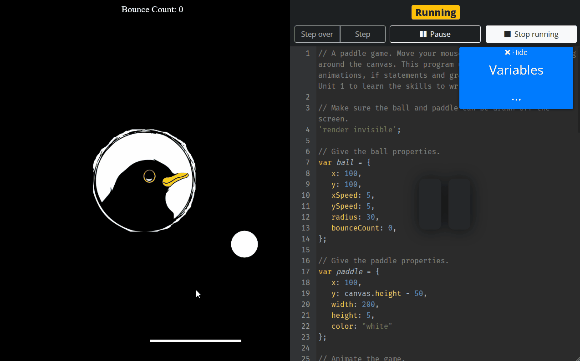Click the 'width: 200,' code line
This screenshot has height=361, width=580.
point(355,304)
